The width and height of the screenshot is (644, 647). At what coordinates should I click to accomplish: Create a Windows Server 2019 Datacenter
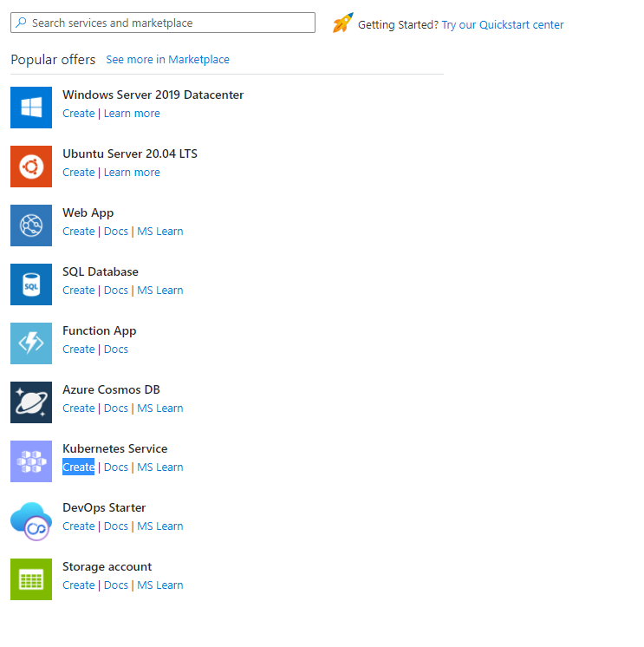(79, 113)
